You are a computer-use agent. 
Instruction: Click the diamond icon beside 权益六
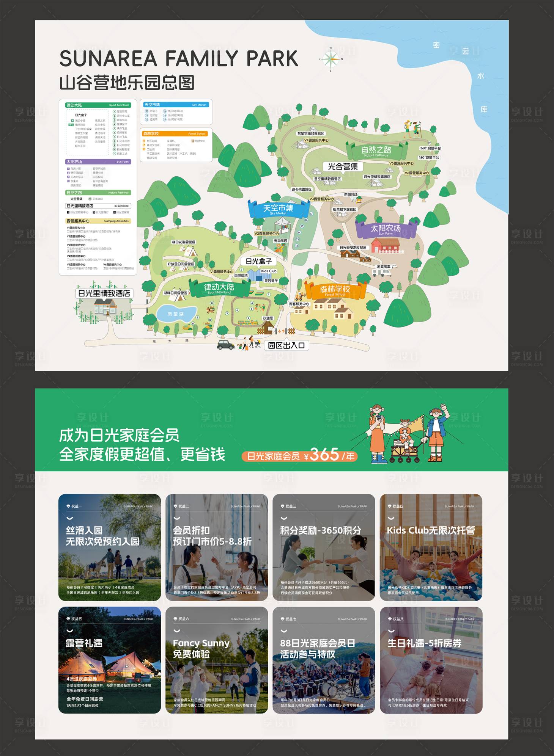175,619
